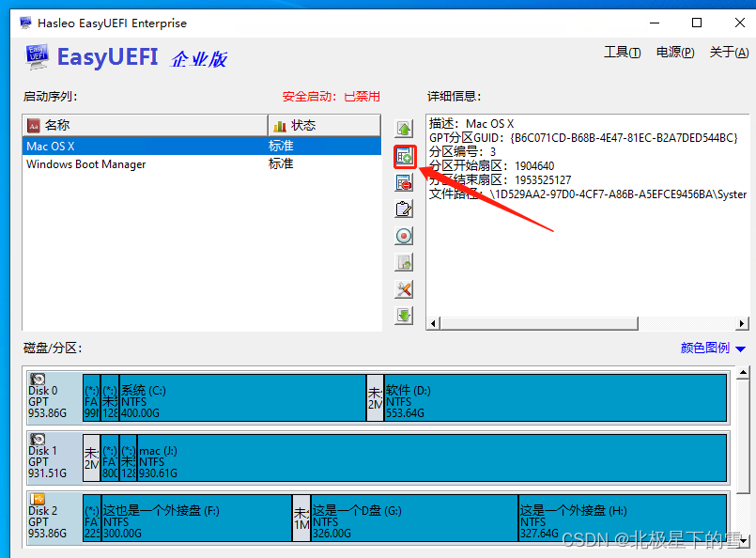756x558 pixels.
Task: Set one-time boot entry
Action: coord(404,236)
